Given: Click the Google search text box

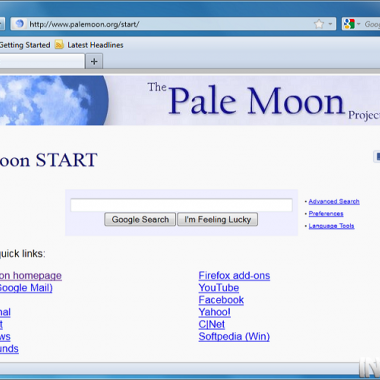Looking at the screenshot, I should click(x=181, y=205).
